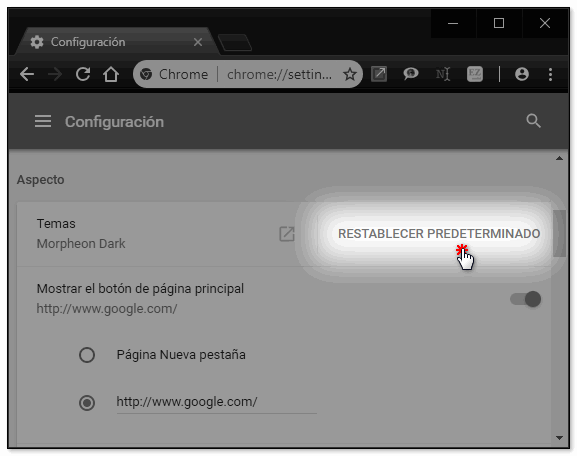The width and height of the screenshot is (577, 456).
Task: Go back using the back arrow
Action: [27, 74]
